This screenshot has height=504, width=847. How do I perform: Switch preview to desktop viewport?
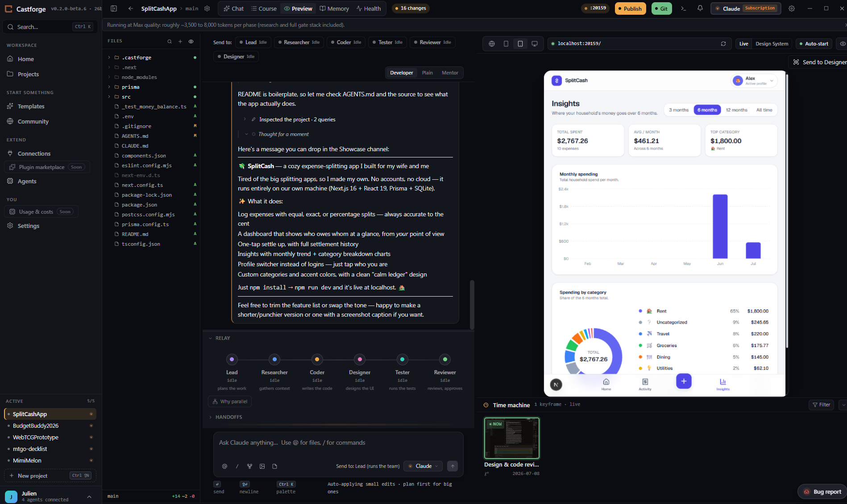coord(535,44)
